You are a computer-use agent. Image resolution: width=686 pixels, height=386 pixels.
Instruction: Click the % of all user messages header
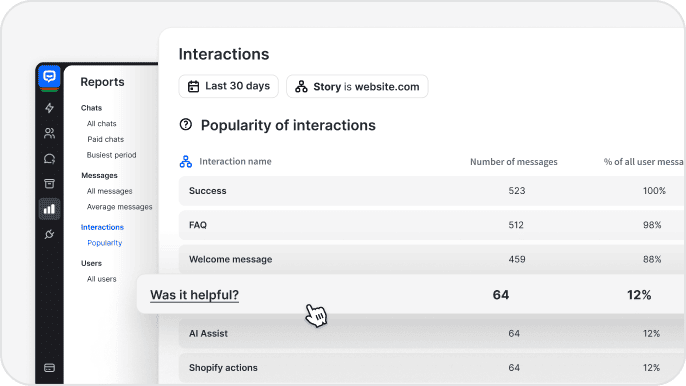(644, 162)
